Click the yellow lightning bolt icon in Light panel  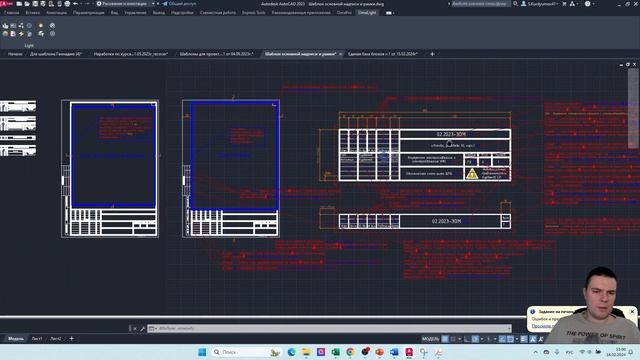[21, 34]
